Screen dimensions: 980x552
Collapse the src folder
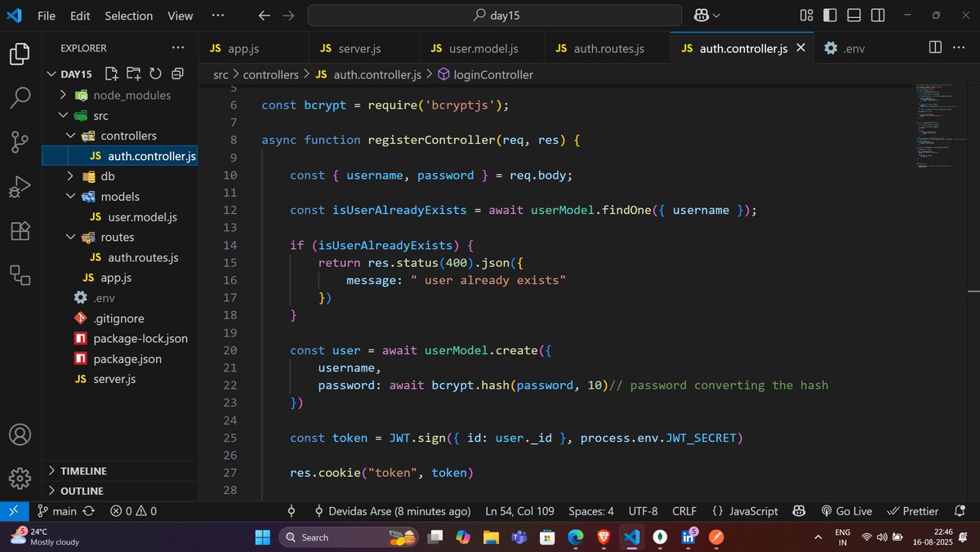[x=64, y=116]
